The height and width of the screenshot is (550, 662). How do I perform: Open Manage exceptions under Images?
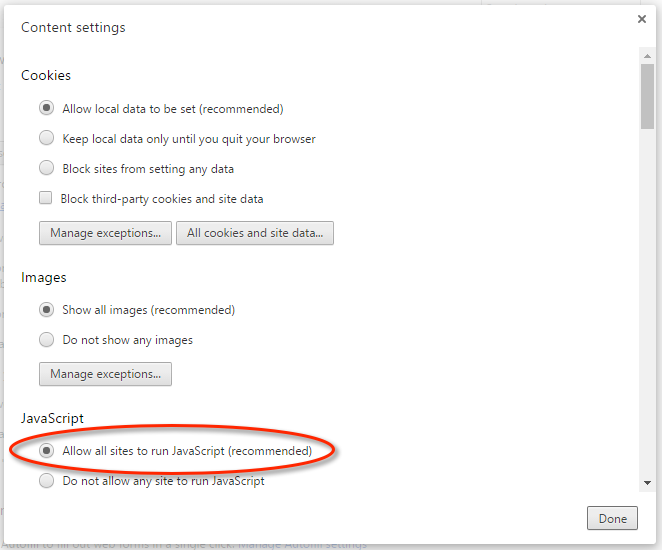(105, 374)
